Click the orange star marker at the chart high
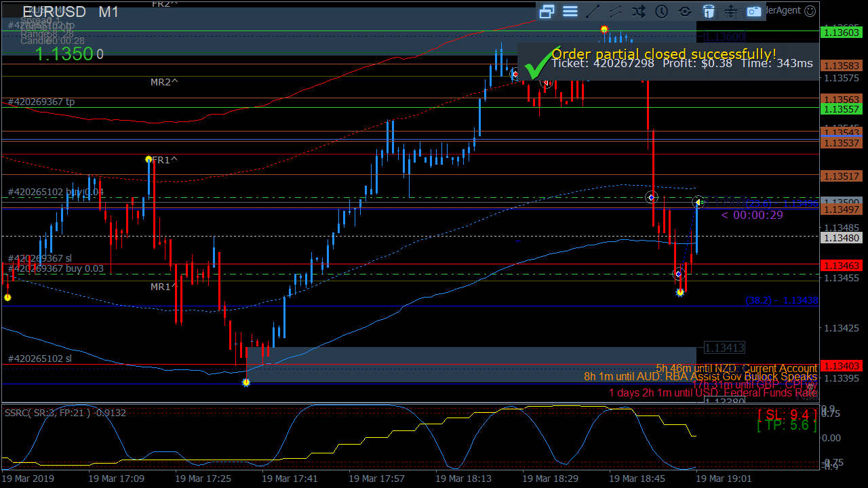 (604, 29)
